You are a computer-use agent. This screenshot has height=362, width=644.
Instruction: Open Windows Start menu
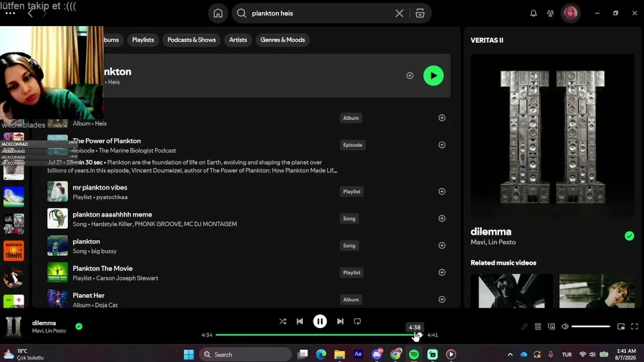pyautogui.click(x=189, y=354)
